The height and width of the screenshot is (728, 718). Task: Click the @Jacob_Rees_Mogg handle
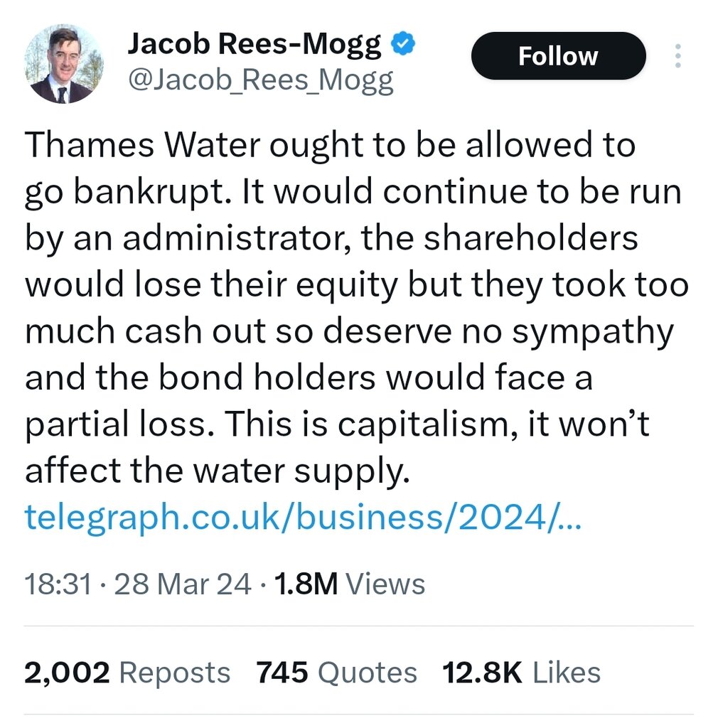tap(260, 81)
